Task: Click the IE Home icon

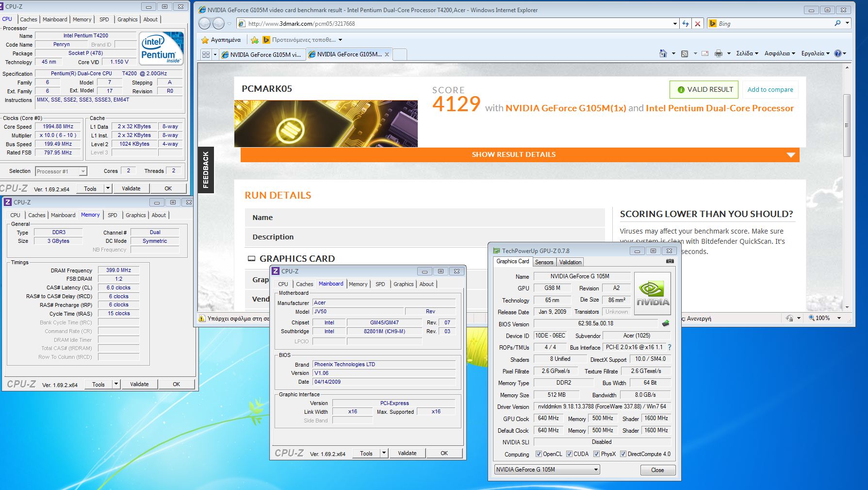Action: click(663, 53)
